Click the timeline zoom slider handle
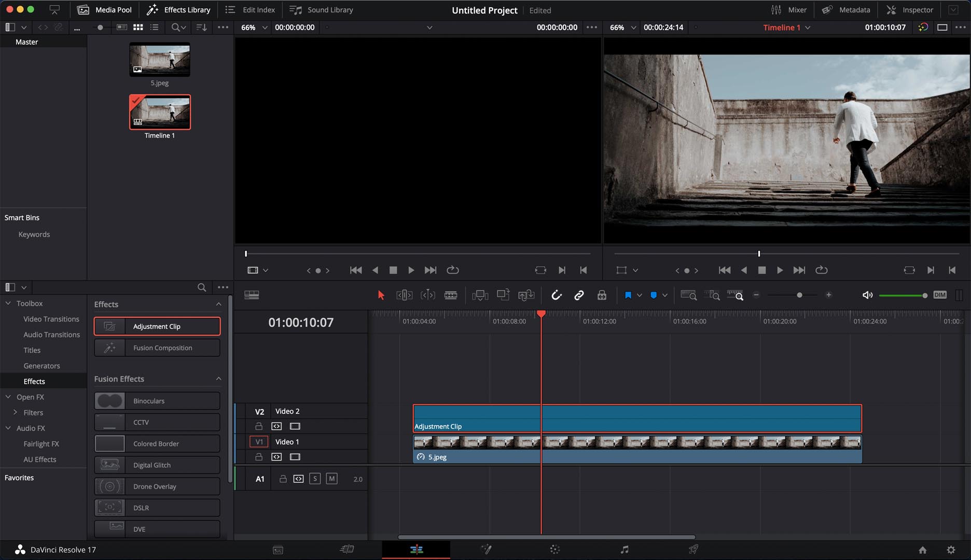 click(x=799, y=295)
